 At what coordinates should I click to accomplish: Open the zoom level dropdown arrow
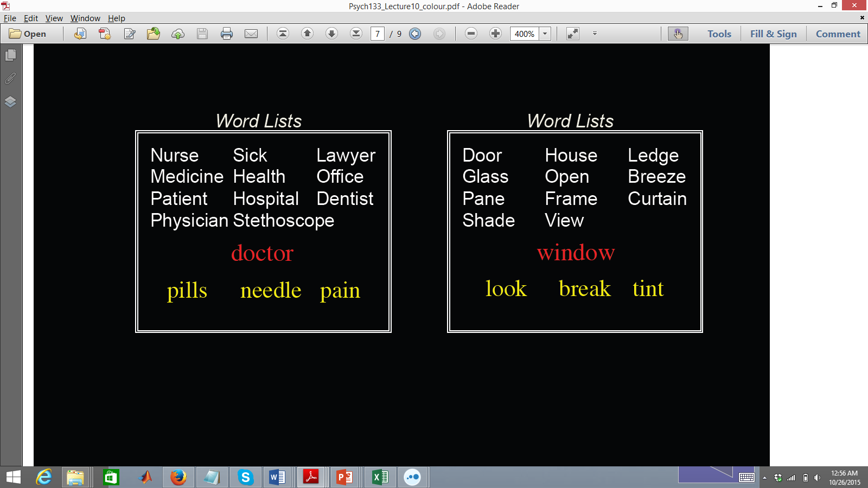(545, 34)
